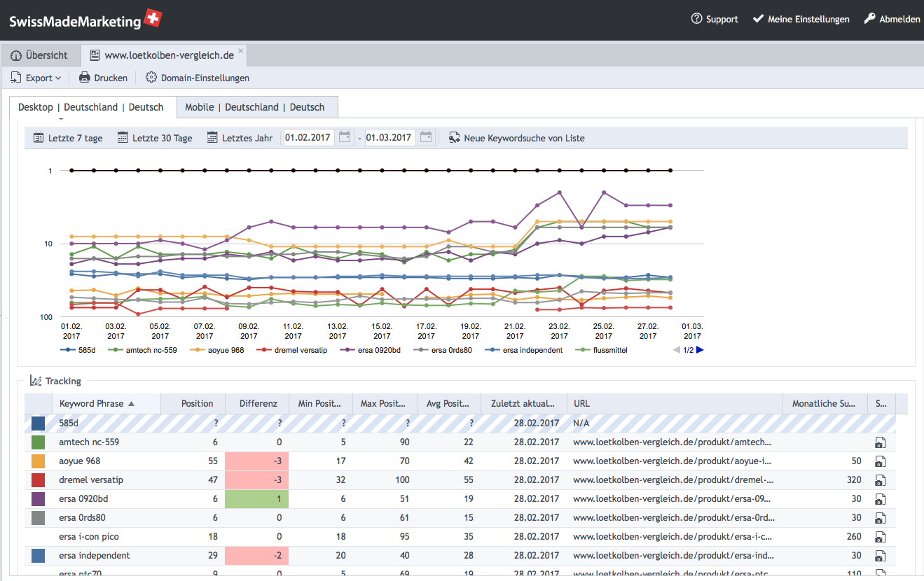Screen dimensions: 924x581
Task: Open snapshot icon for dremel versatip row
Action: tap(881, 480)
